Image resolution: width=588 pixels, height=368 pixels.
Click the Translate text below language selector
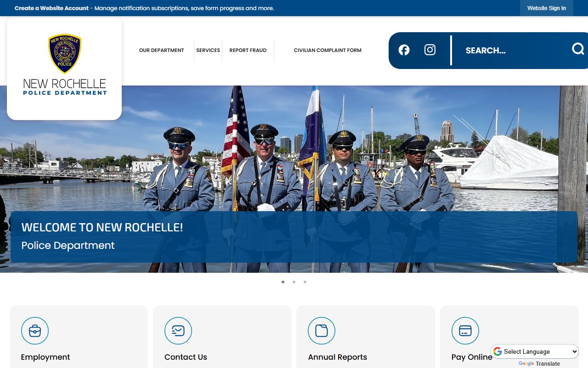pos(548,364)
